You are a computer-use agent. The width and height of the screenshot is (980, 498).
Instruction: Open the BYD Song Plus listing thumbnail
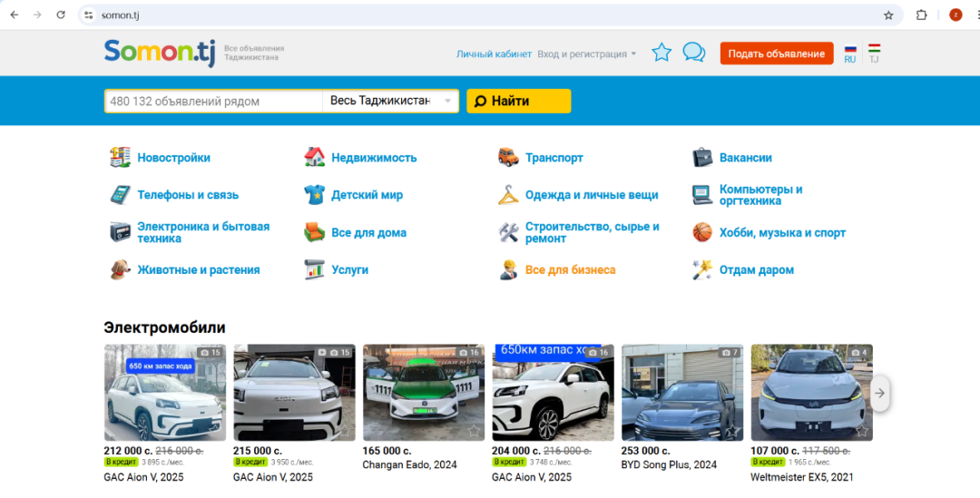point(681,392)
